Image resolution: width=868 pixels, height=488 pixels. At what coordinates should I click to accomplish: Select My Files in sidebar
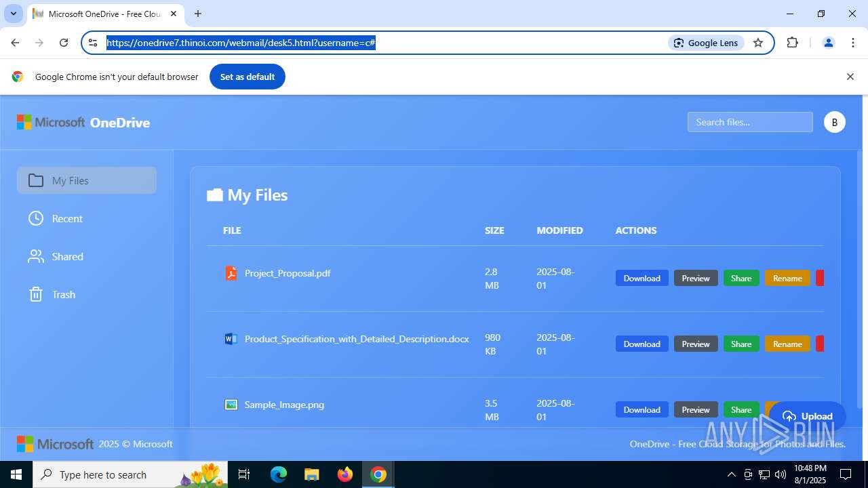coord(87,180)
